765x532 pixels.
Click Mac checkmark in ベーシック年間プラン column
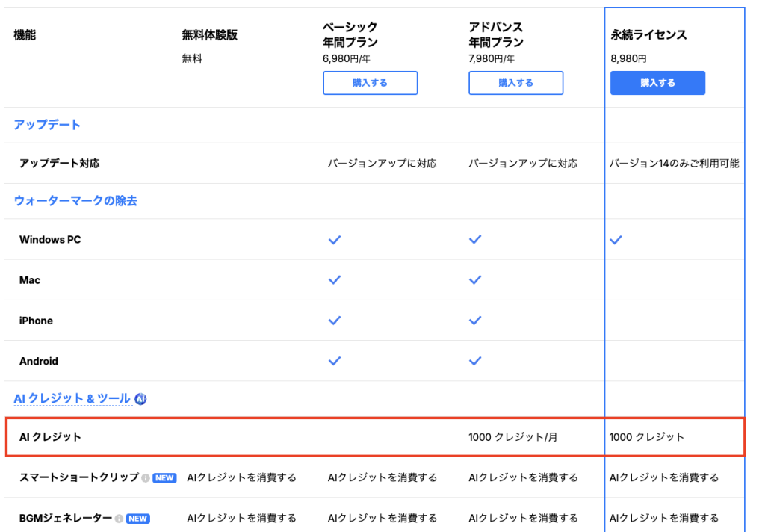click(335, 280)
